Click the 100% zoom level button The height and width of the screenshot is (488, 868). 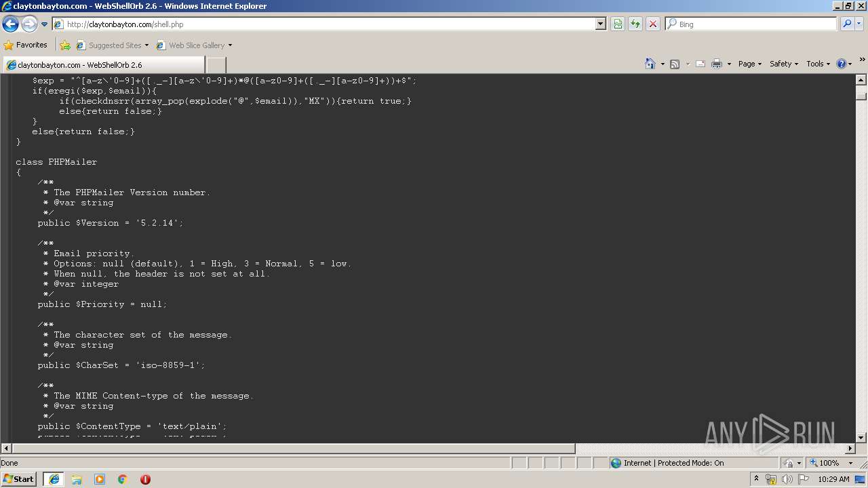(x=825, y=463)
